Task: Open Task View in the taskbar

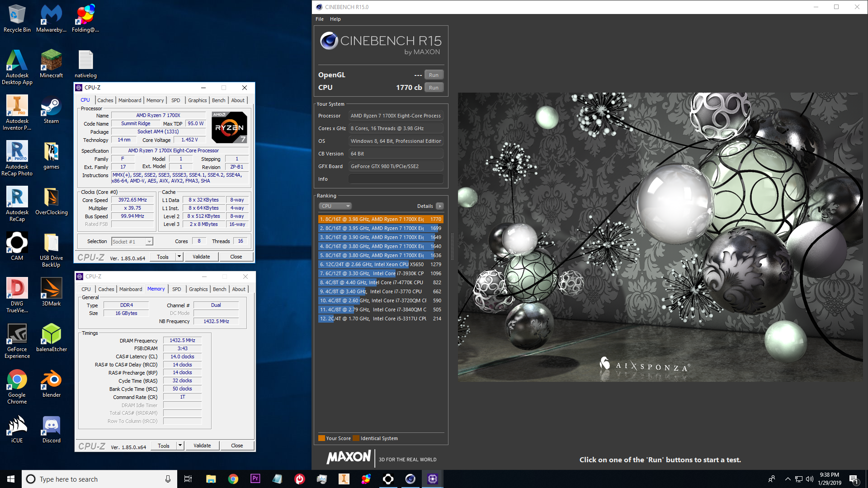Action: coord(188,479)
